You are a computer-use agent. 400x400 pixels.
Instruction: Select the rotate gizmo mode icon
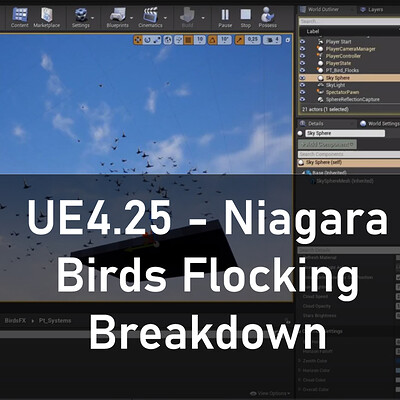pyautogui.click(x=147, y=40)
